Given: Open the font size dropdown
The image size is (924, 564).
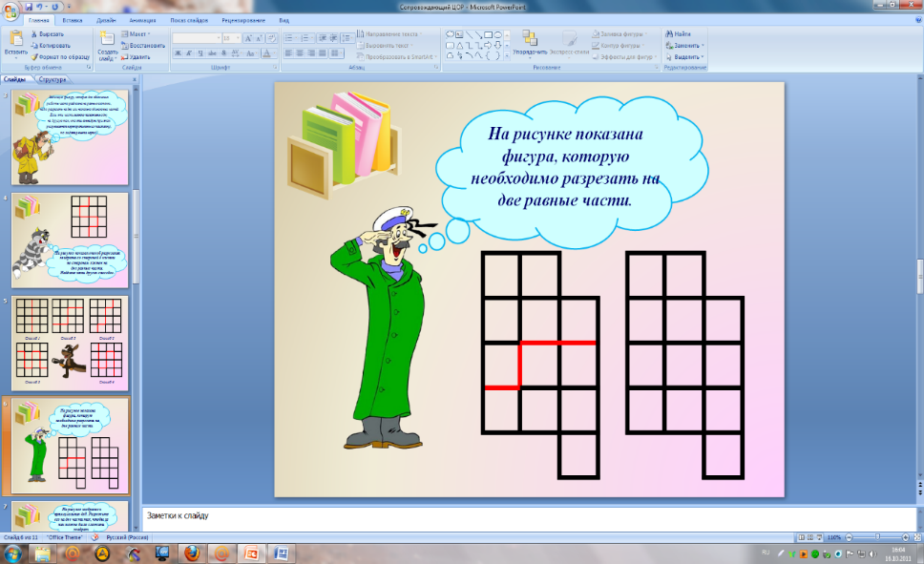Looking at the screenshot, I should [x=238, y=38].
